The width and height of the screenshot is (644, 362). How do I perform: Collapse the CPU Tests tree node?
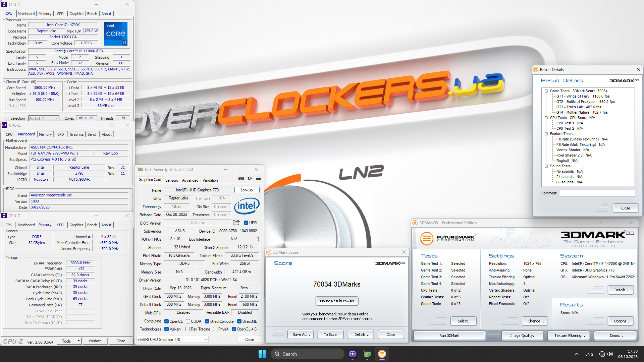(x=546, y=118)
